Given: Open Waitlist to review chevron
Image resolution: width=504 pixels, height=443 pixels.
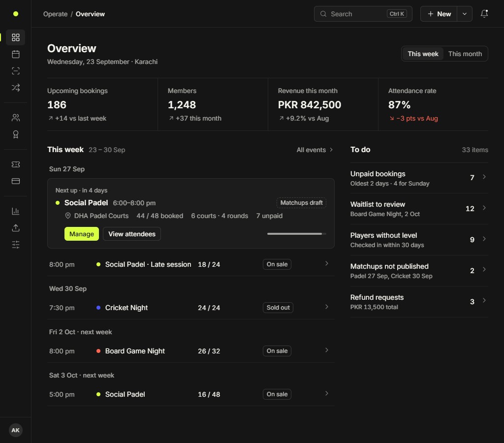Looking at the screenshot, I should pyautogui.click(x=484, y=208).
